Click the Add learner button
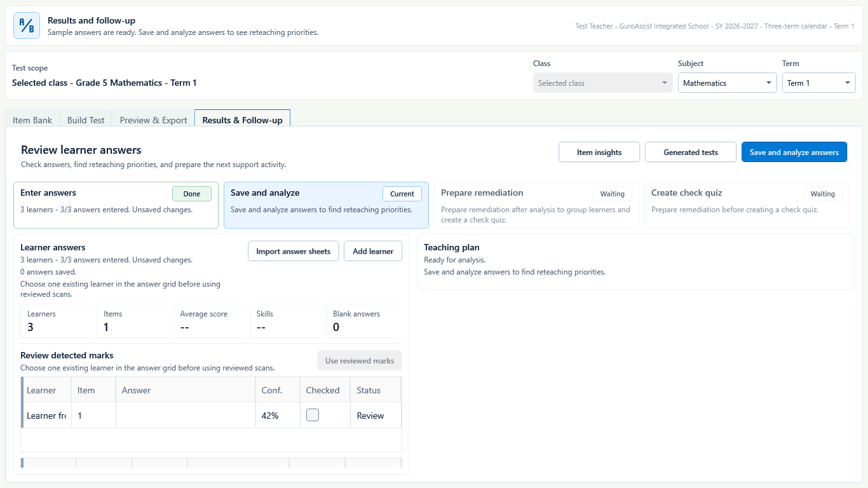The height and width of the screenshot is (488, 868). point(373,251)
